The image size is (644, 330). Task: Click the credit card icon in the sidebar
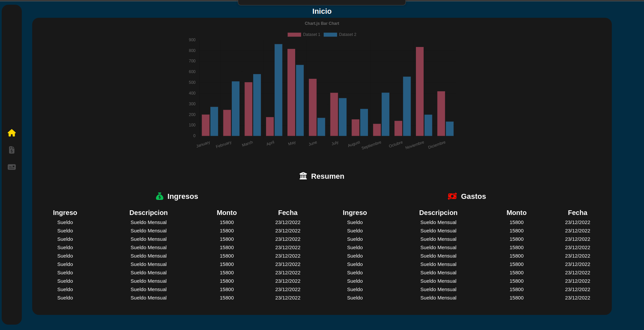[x=12, y=167]
